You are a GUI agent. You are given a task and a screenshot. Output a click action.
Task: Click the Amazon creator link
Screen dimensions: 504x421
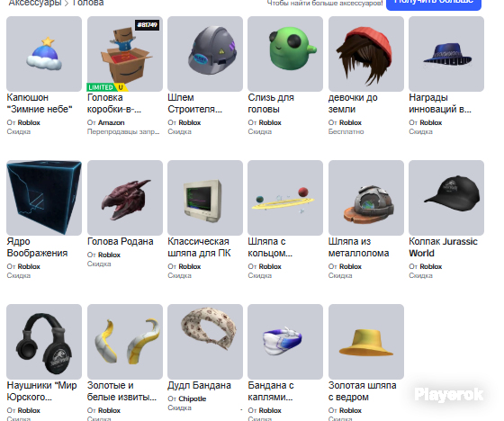[112, 122]
